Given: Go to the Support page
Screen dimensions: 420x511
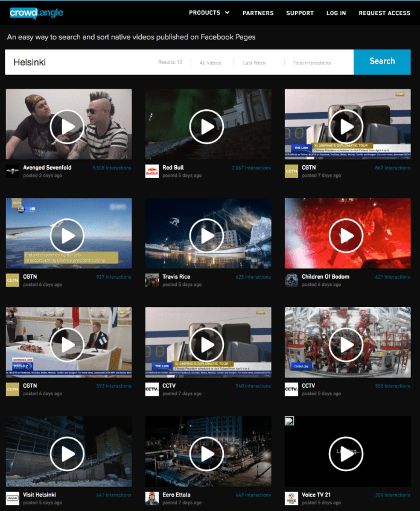Looking at the screenshot, I should tap(300, 13).
